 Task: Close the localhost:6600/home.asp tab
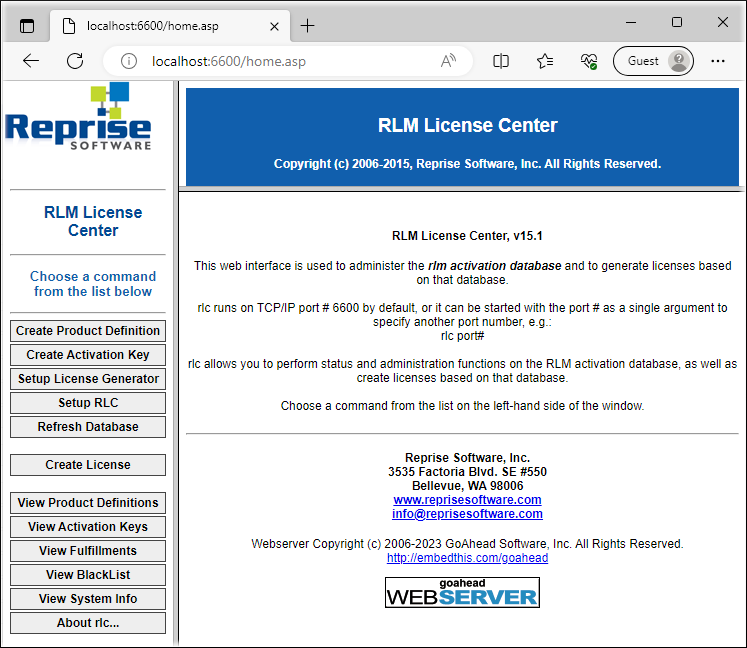274,26
